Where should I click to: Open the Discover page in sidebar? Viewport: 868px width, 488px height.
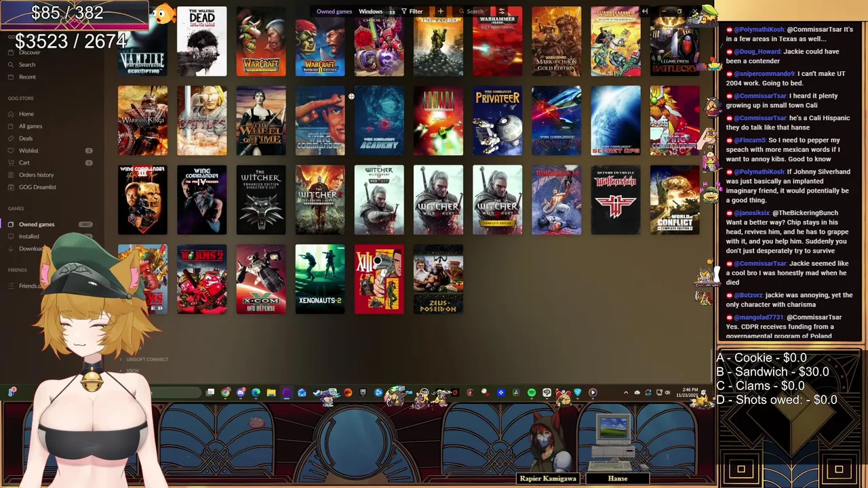click(x=29, y=52)
